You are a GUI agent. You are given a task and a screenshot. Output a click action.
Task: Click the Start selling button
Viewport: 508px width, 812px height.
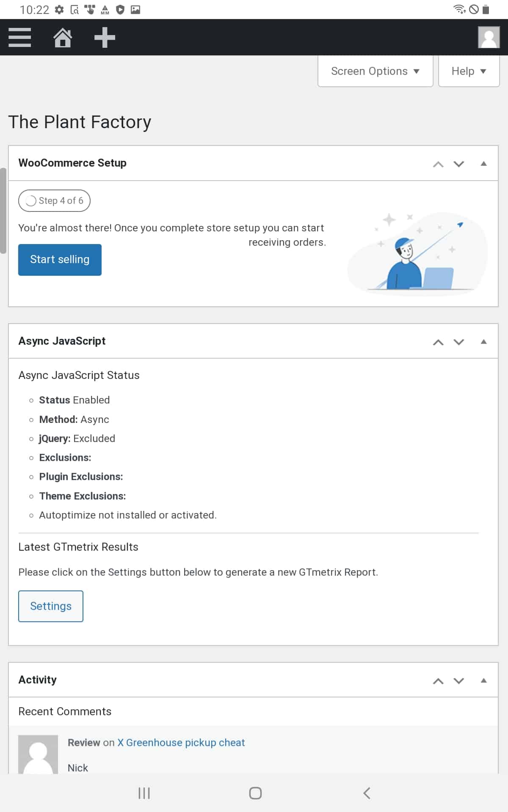(x=60, y=260)
